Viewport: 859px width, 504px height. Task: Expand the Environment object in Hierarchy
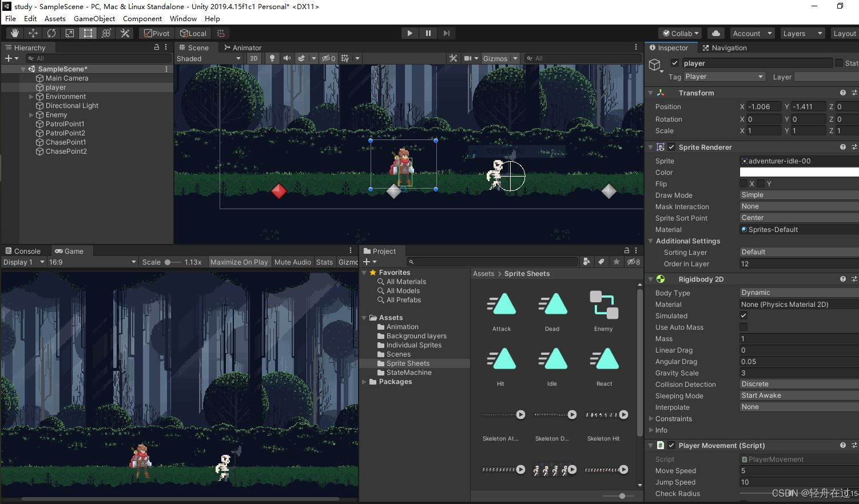click(31, 97)
